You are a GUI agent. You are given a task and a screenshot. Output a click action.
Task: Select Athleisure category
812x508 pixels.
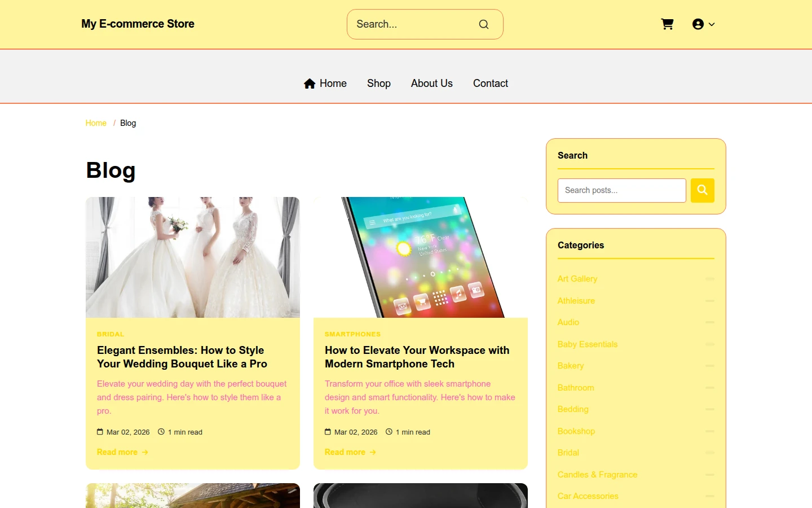(x=576, y=301)
